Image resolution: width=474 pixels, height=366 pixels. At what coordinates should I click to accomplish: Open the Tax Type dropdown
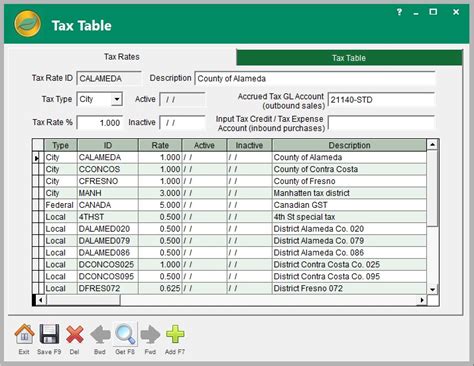point(117,99)
